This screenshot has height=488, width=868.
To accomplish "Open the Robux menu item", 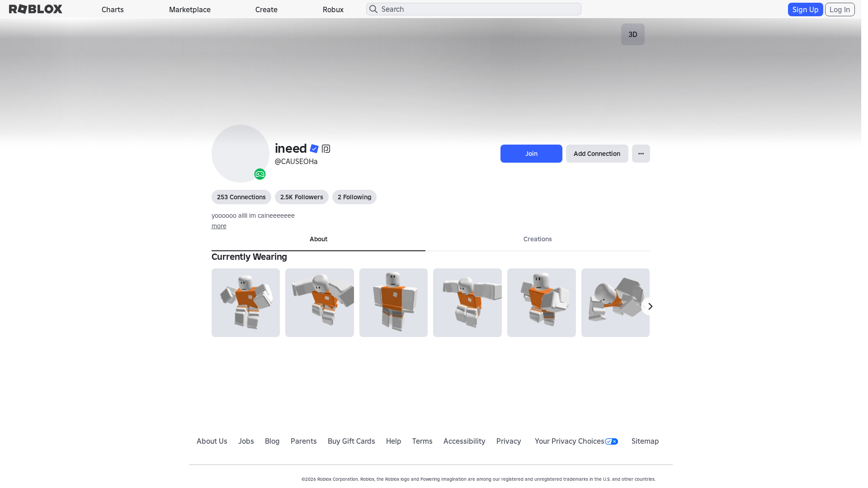I will pyautogui.click(x=333, y=9).
